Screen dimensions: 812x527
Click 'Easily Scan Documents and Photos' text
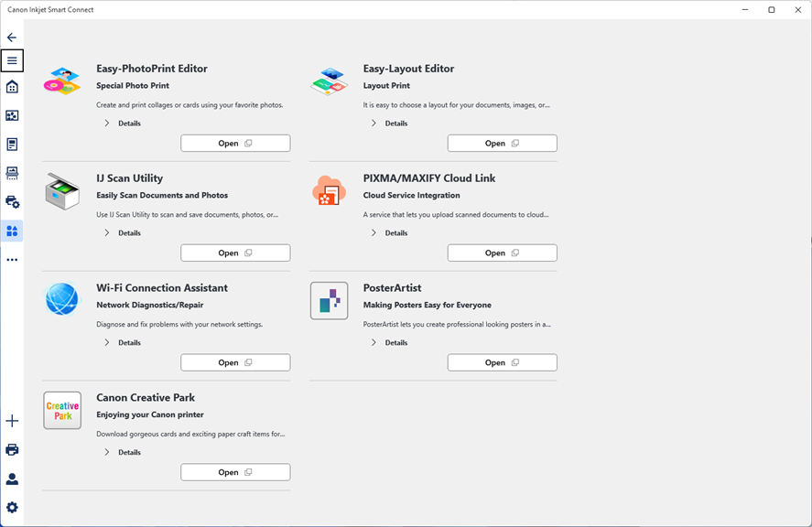click(x=162, y=196)
